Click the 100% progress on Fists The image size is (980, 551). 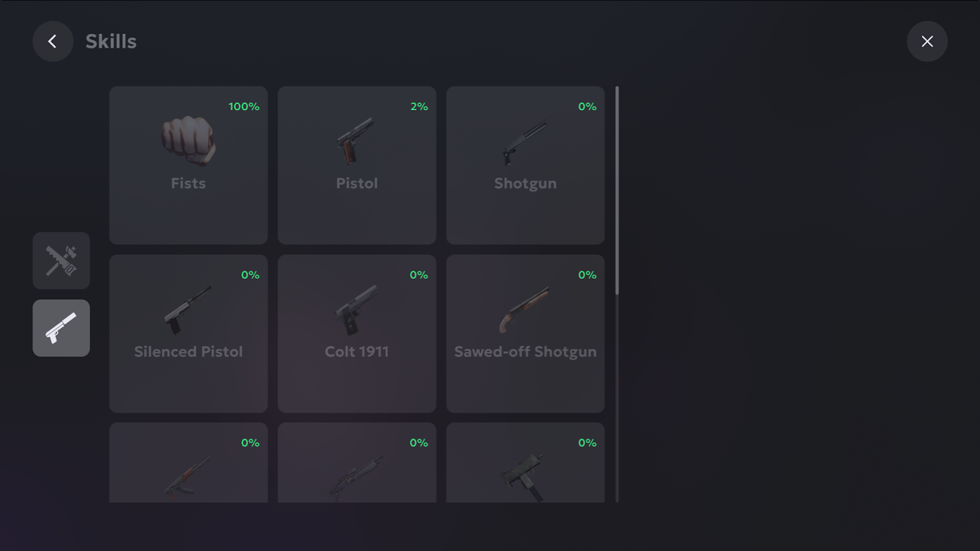click(x=244, y=107)
